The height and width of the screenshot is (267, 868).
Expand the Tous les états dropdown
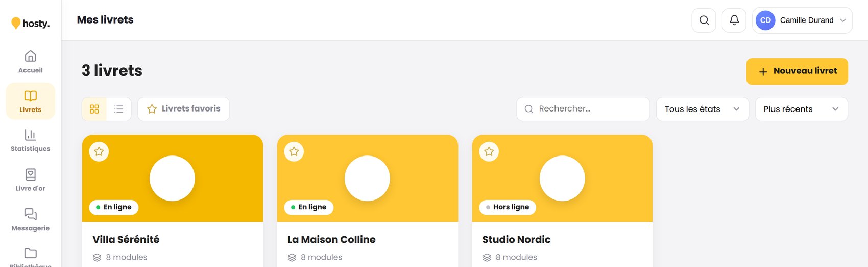(x=703, y=109)
